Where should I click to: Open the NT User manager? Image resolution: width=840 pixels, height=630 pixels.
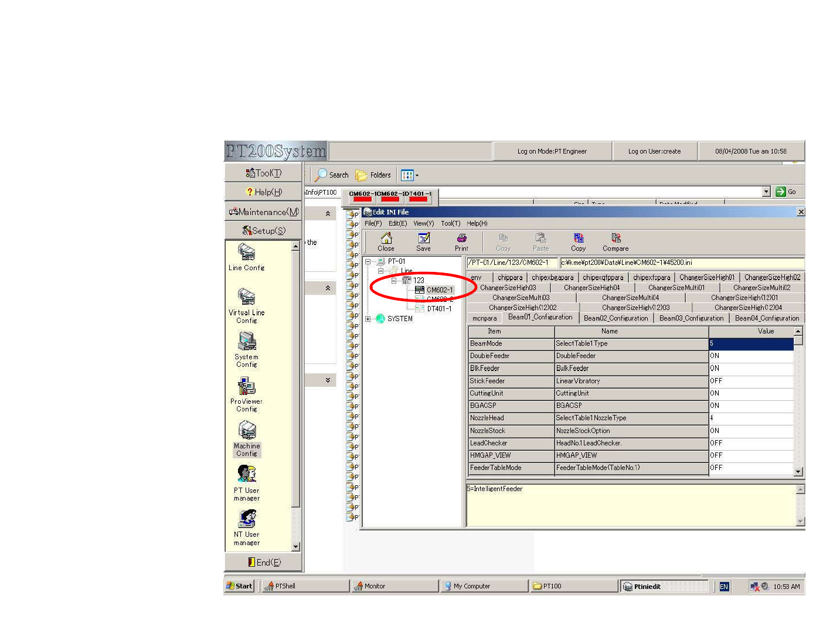pos(246,519)
